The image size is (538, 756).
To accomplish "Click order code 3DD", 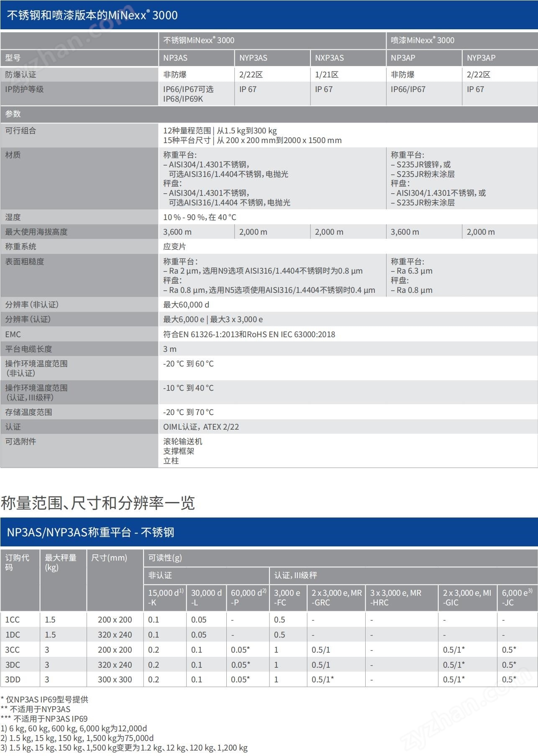I will coord(13,680).
